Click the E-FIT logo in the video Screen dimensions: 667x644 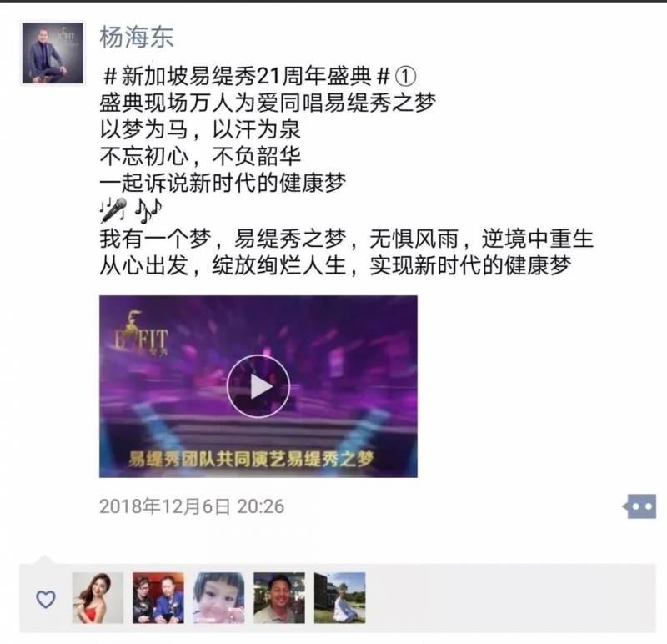pyautogui.click(x=141, y=334)
